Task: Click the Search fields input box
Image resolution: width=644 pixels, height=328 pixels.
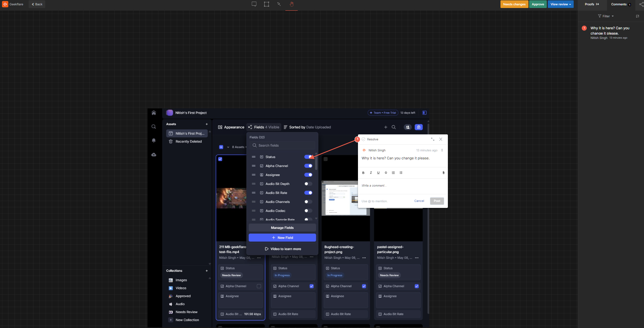Action: tap(282, 145)
